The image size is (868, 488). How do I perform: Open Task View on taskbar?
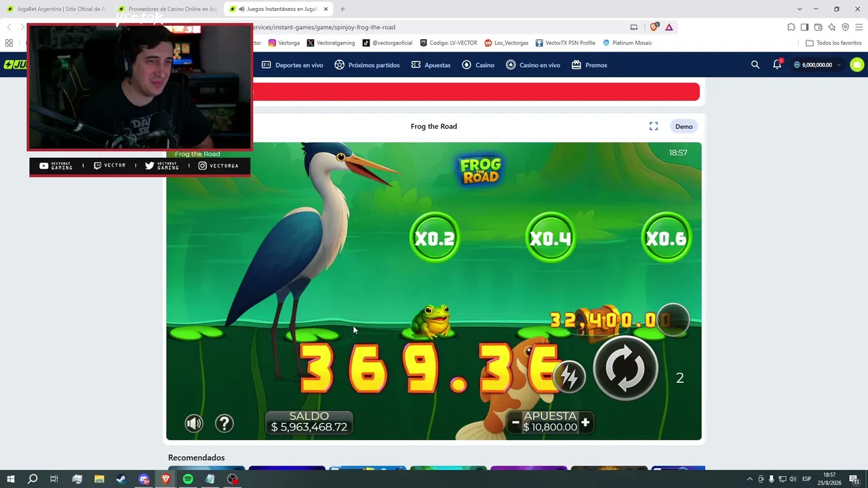(54, 479)
